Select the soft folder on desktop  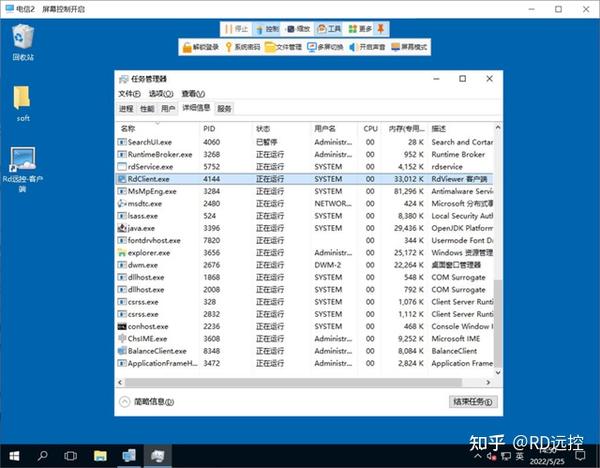(23, 104)
